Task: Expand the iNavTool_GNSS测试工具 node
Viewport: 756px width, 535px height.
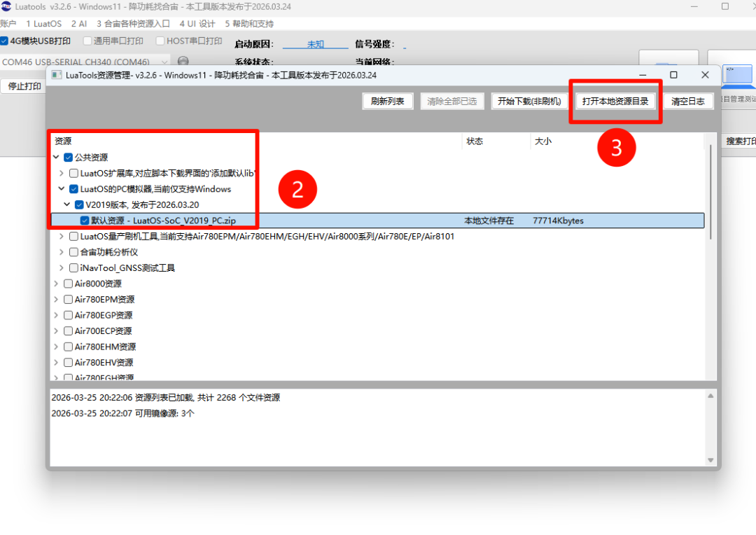Action: 62,267
